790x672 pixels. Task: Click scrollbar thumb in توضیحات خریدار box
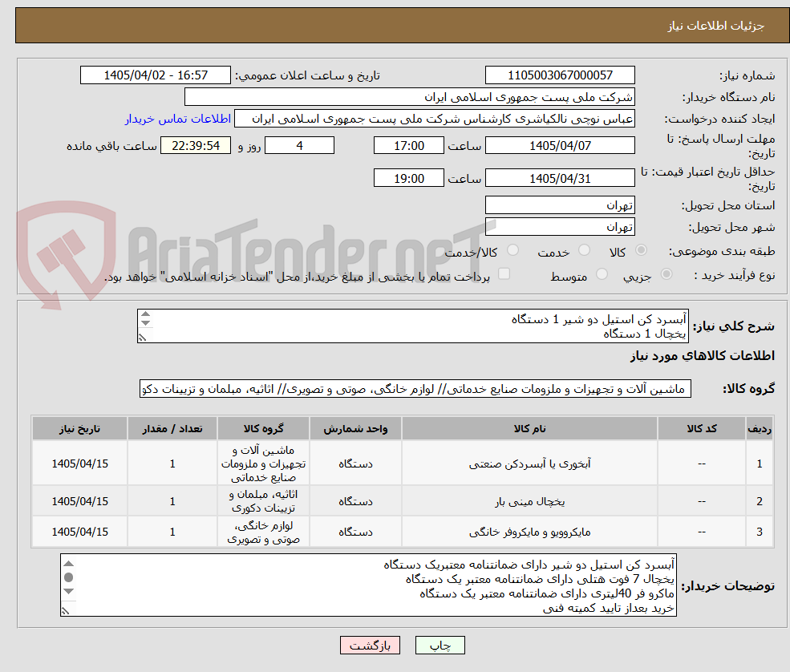[69, 577]
